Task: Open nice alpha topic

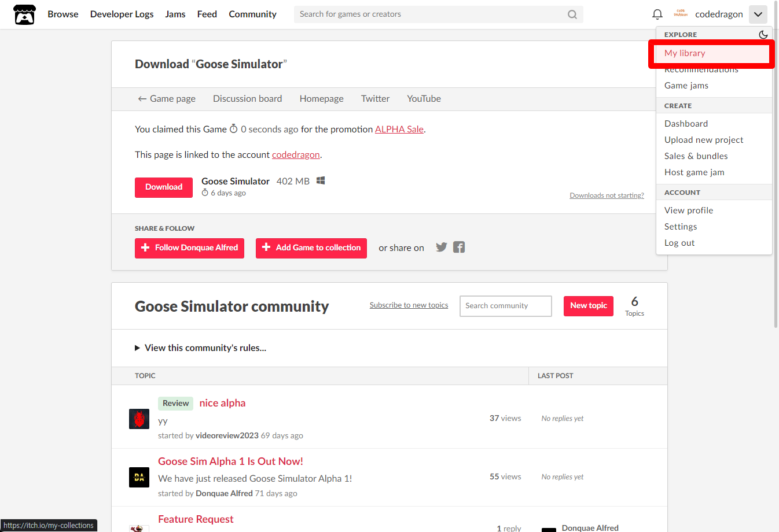Action: pos(222,403)
